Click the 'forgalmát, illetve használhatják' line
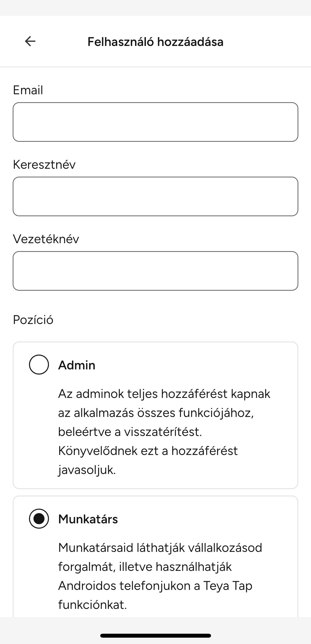The image size is (311, 644). [x=145, y=567]
